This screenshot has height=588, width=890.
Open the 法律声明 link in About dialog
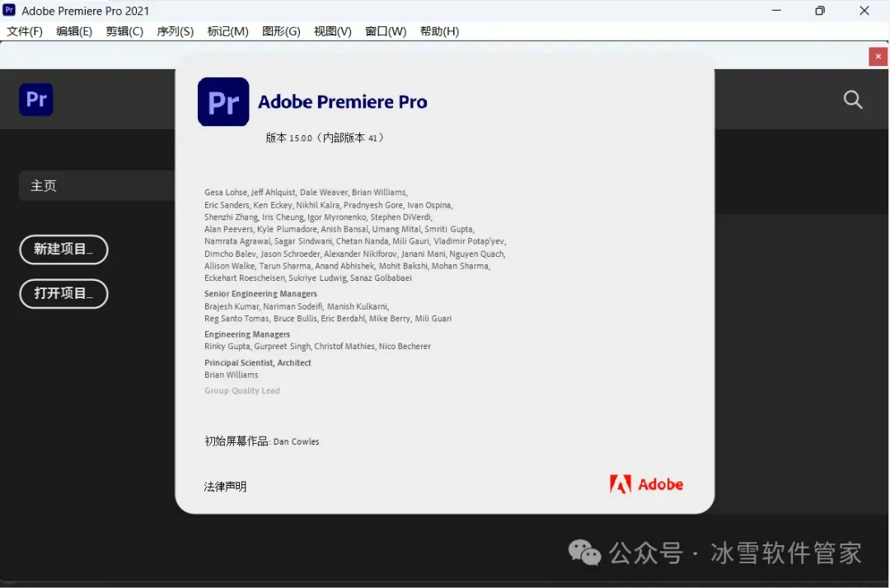(x=225, y=487)
